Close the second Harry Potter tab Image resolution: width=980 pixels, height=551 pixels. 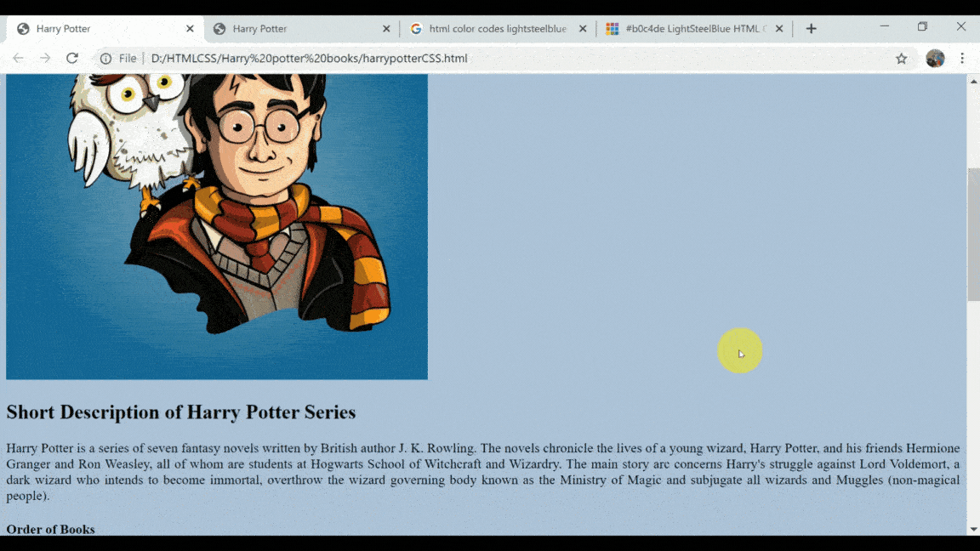[386, 29]
